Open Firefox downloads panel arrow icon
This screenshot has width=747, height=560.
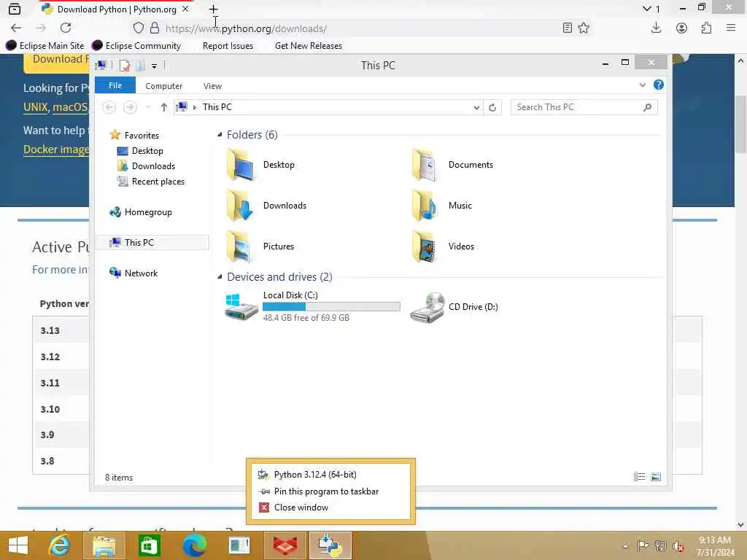[656, 28]
